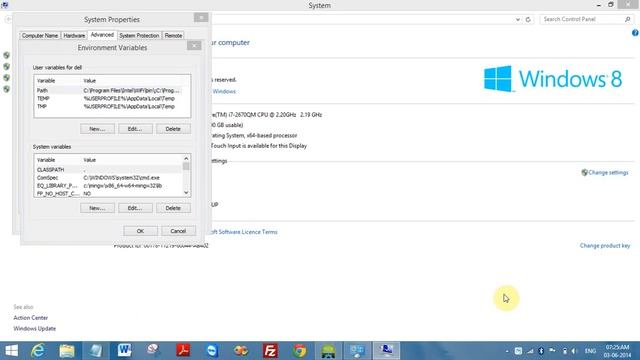Screen dimensions: 640x360
Task: Close the Environment Variables dialog
Action: click(194, 45)
